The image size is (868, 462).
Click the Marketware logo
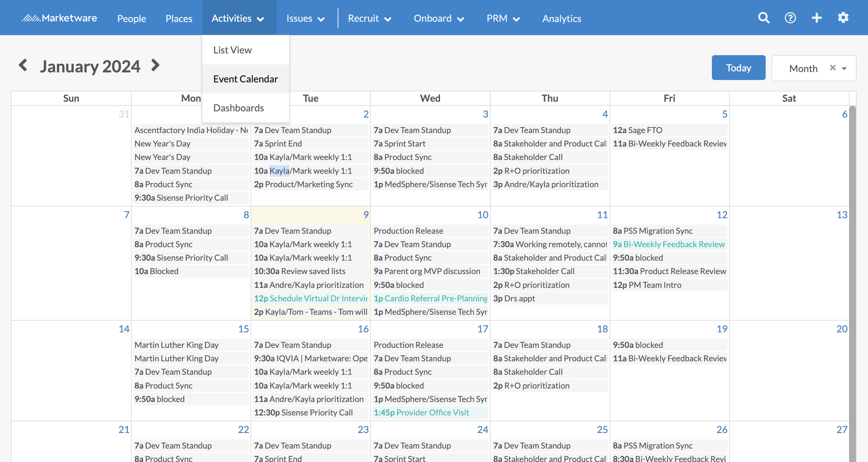[x=59, y=18]
